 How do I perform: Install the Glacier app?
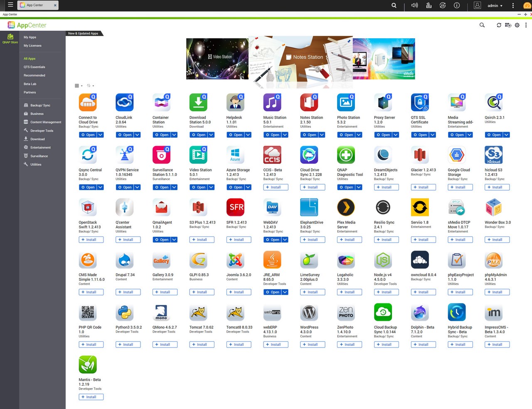(x=423, y=187)
